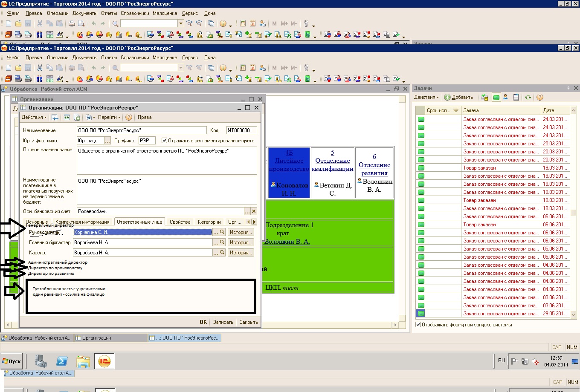Click the help icon in the Организации form toolbar
Image resolution: width=580 pixels, height=392 pixels.
click(129, 117)
